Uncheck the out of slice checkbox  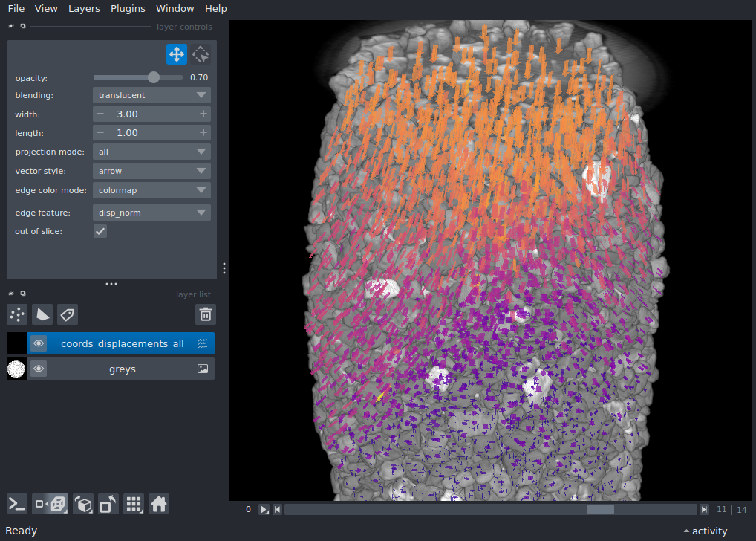100,231
